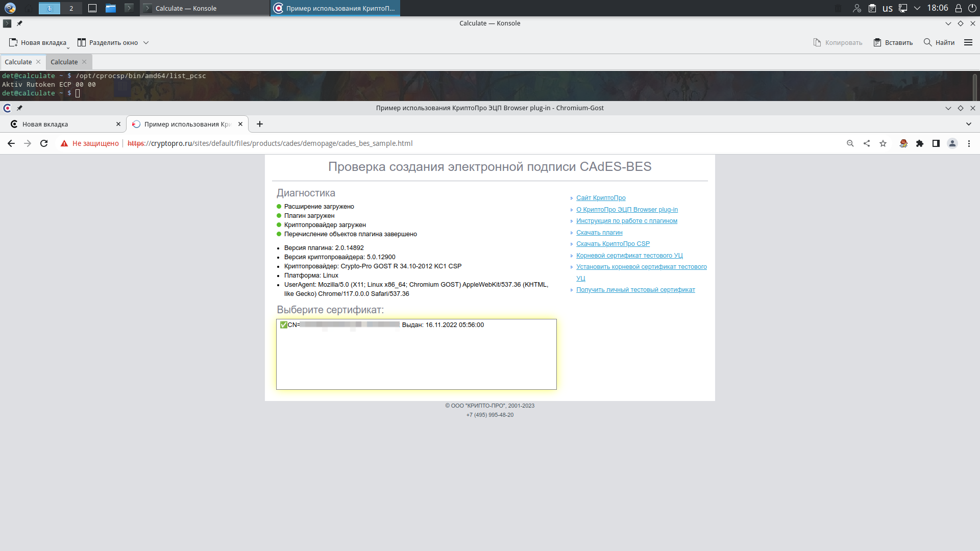
Task: Open the power/shutdown menu icon
Action: pos(972,8)
